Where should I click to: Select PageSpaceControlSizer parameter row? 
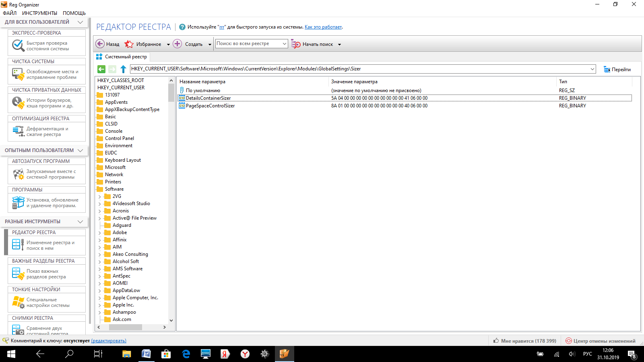[x=405, y=106]
